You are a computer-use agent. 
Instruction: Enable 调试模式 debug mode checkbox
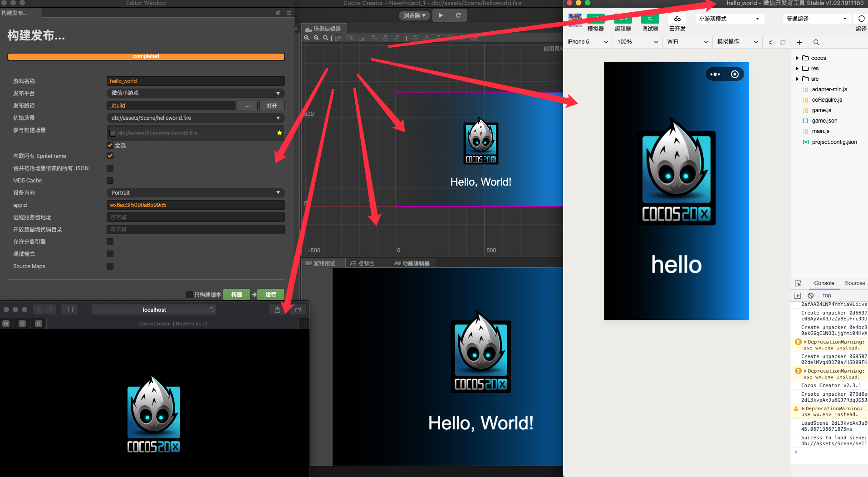point(110,254)
